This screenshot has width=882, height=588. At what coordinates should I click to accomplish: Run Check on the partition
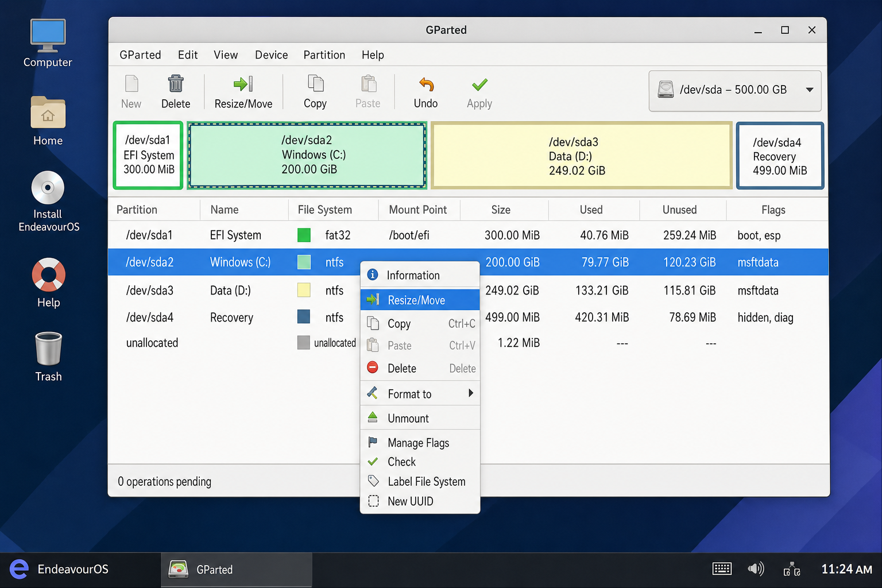(x=420, y=462)
